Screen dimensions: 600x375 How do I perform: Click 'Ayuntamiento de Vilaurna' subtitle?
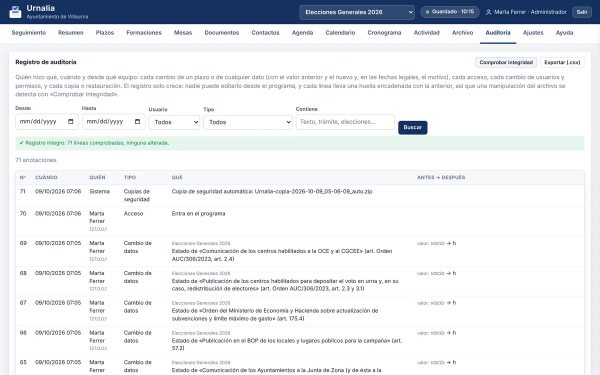[57, 17]
